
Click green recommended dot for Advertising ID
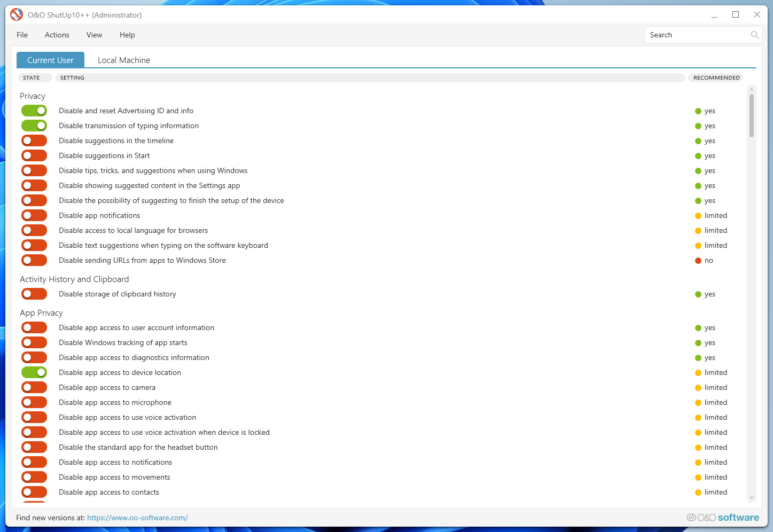(698, 111)
